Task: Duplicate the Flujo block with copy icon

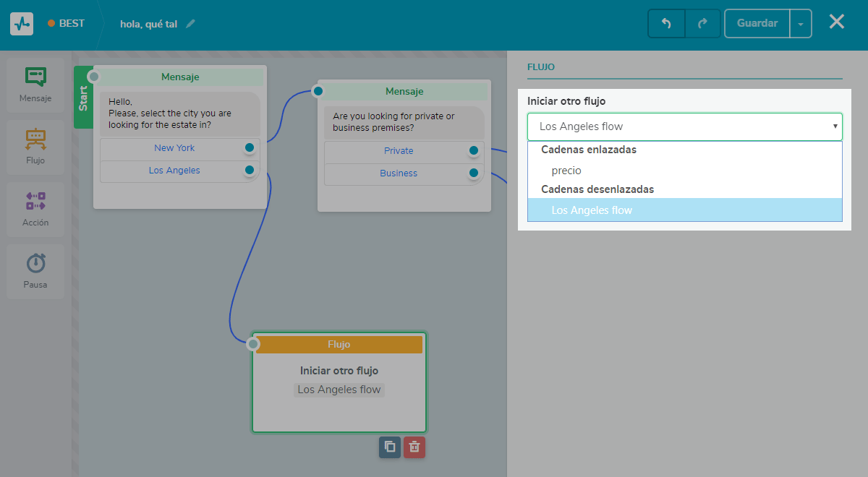Action: tap(389, 447)
